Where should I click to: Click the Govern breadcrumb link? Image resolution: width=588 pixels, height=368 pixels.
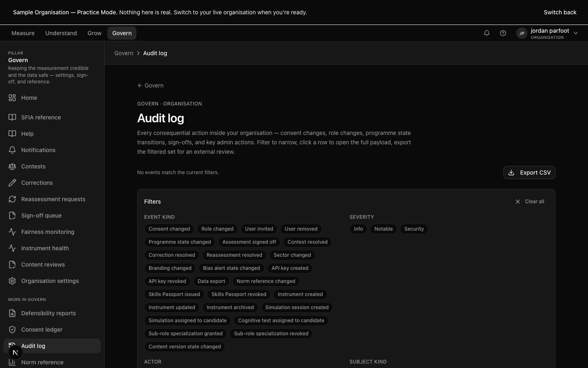click(x=124, y=53)
